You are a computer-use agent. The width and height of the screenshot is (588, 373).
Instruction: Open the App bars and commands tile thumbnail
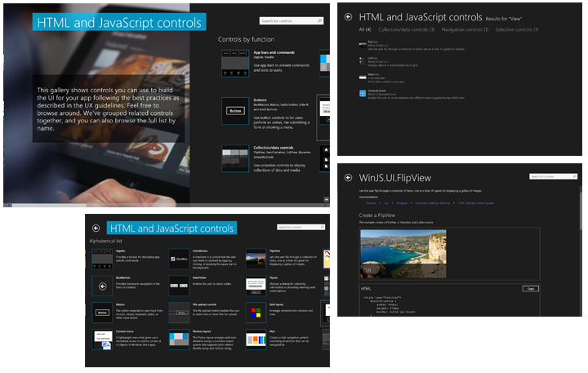[x=235, y=64]
